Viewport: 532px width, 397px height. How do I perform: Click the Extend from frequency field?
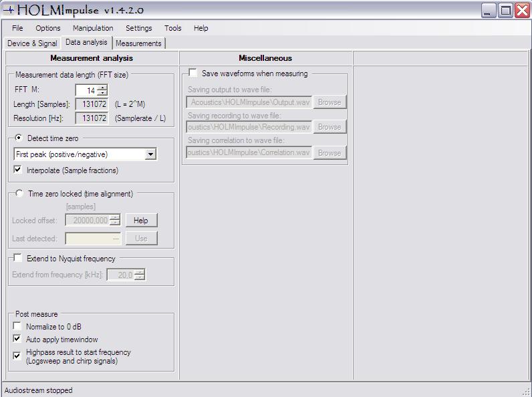click(x=120, y=275)
